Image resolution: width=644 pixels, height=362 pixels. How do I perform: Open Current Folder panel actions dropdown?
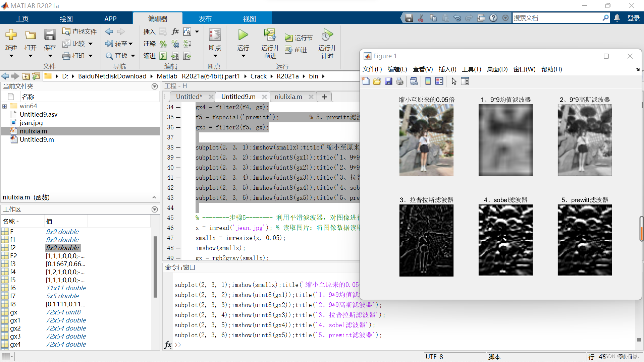155,86
